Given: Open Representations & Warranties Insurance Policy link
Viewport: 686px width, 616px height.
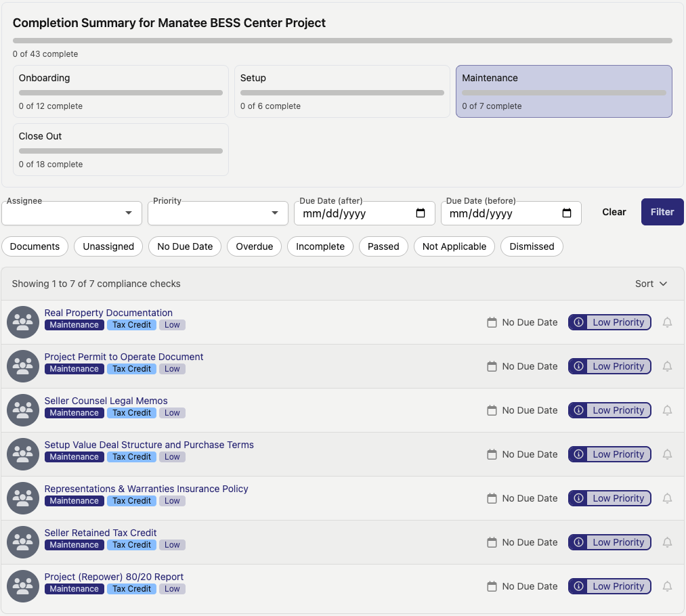Looking at the screenshot, I should [x=146, y=489].
